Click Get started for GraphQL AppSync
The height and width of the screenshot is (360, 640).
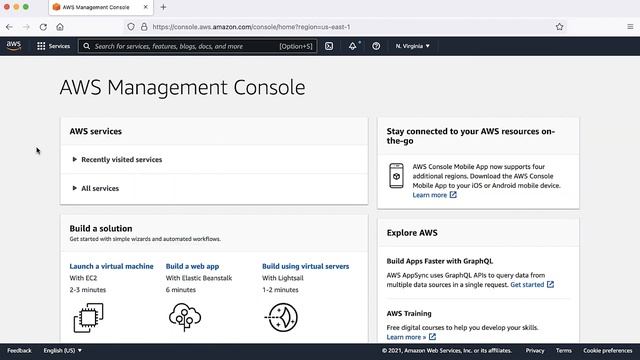527,284
